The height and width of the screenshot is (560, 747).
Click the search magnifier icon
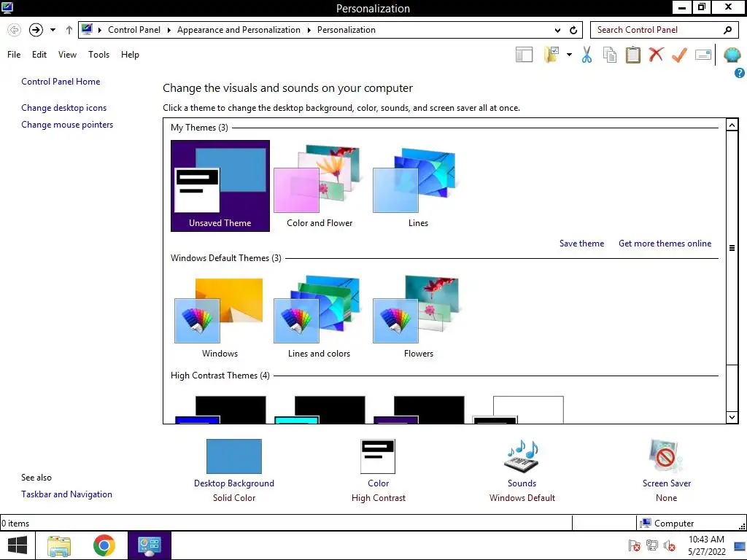click(x=727, y=30)
